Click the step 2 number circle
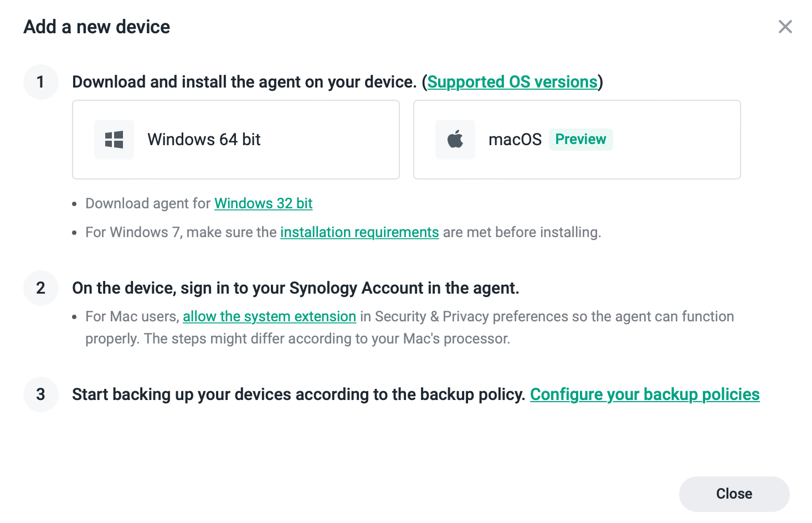The width and height of the screenshot is (812, 523). (41, 288)
